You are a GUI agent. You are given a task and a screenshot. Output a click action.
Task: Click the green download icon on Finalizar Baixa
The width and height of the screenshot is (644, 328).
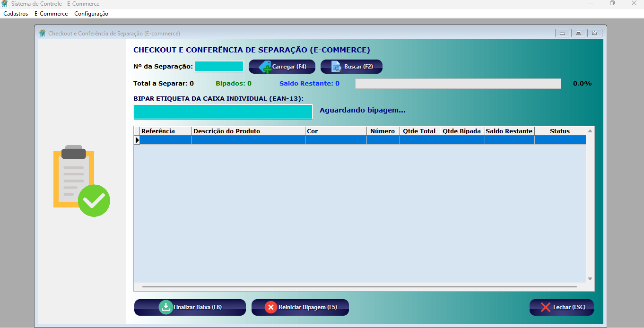pyautogui.click(x=165, y=307)
